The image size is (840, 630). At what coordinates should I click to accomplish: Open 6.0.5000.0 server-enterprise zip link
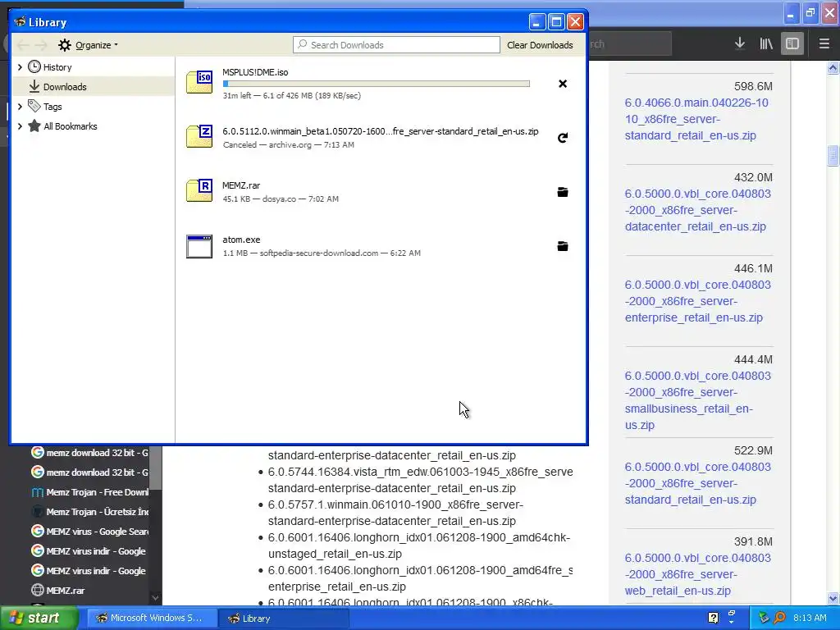click(697, 301)
